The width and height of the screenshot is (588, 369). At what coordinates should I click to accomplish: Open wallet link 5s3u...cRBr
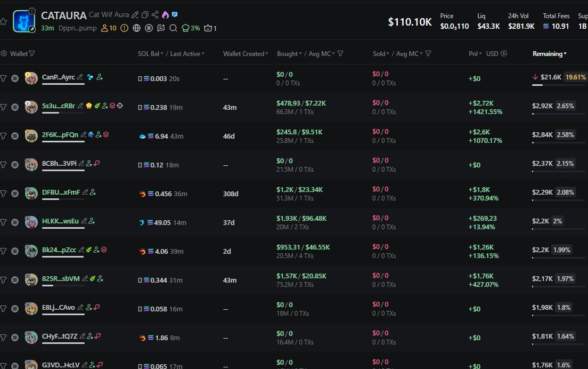[59, 106]
